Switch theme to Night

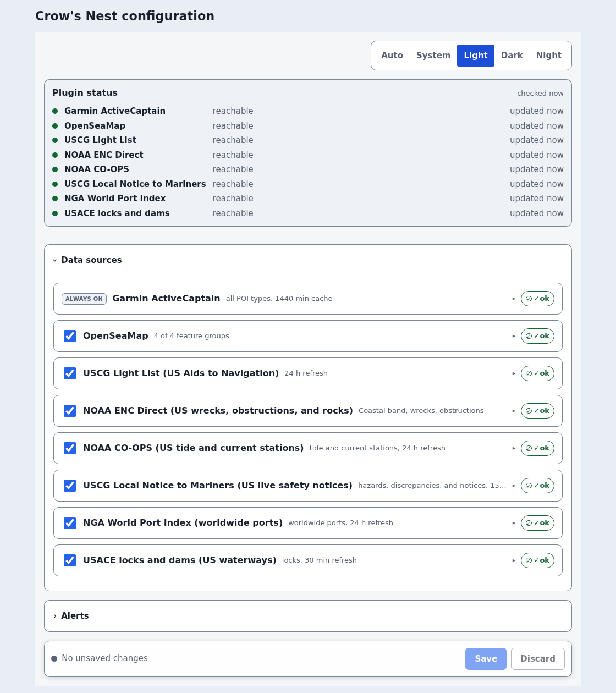549,56
